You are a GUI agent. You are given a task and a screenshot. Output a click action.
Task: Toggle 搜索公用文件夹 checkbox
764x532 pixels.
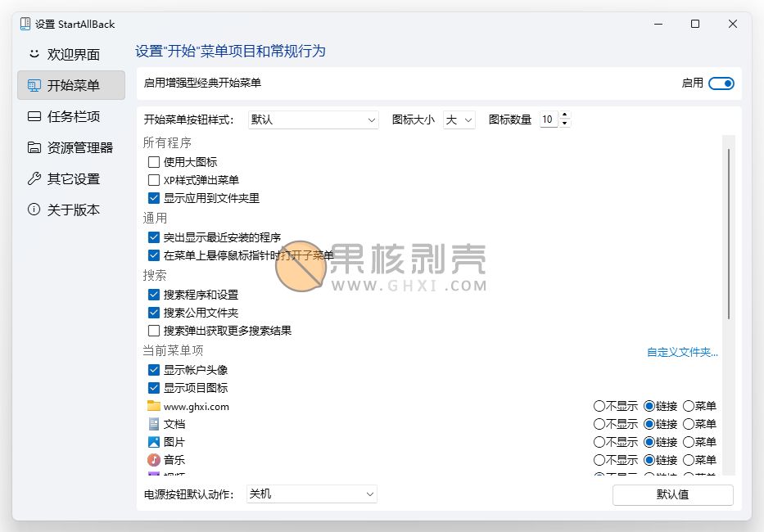153,313
